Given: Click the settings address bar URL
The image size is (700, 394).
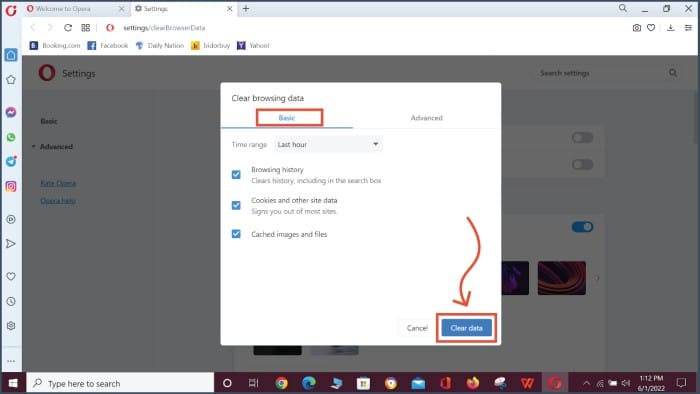Looking at the screenshot, I should tap(164, 28).
